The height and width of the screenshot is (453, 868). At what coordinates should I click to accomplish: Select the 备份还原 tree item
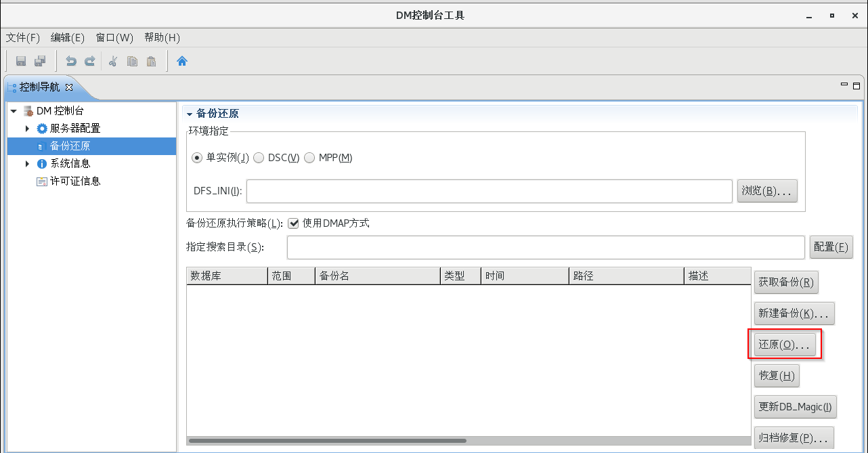pos(91,146)
